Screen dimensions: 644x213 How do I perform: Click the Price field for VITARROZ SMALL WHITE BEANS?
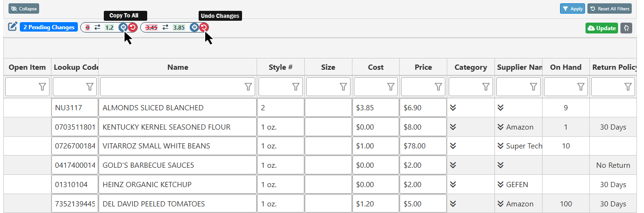click(x=423, y=146)
